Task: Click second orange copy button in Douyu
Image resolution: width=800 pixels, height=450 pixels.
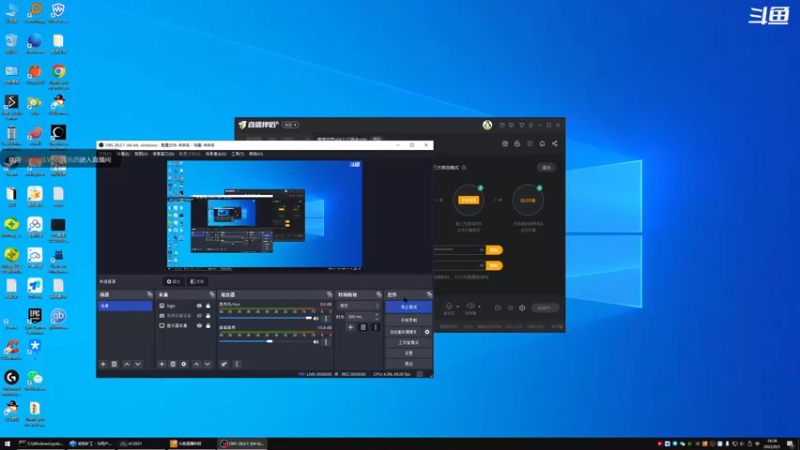Action: coord(494,266)
